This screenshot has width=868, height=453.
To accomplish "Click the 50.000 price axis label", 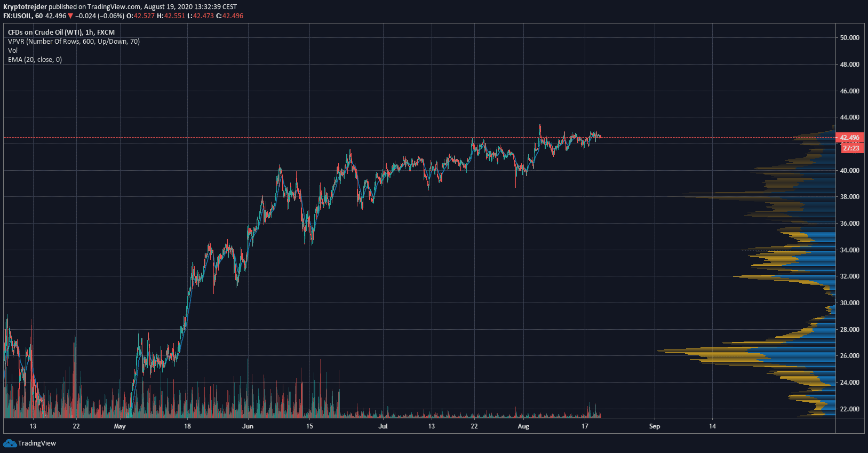I will click(x=849, y=38).
